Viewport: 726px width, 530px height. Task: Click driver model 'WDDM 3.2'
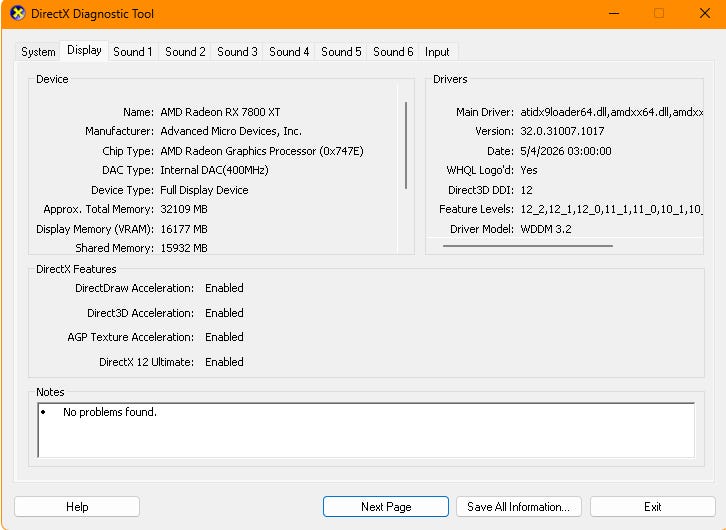click(x=546, y=229)
